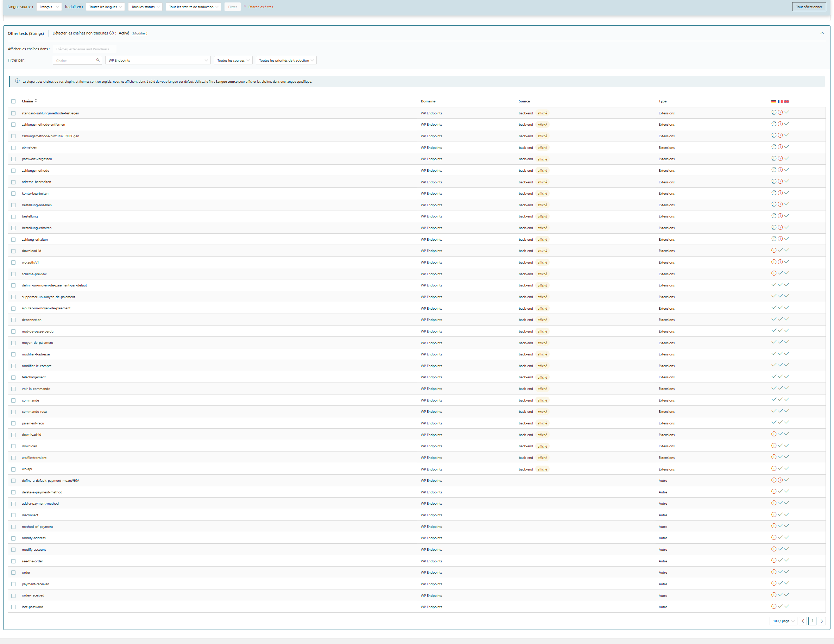Open the 100 / page pagination dropdown

coord(783,621)
